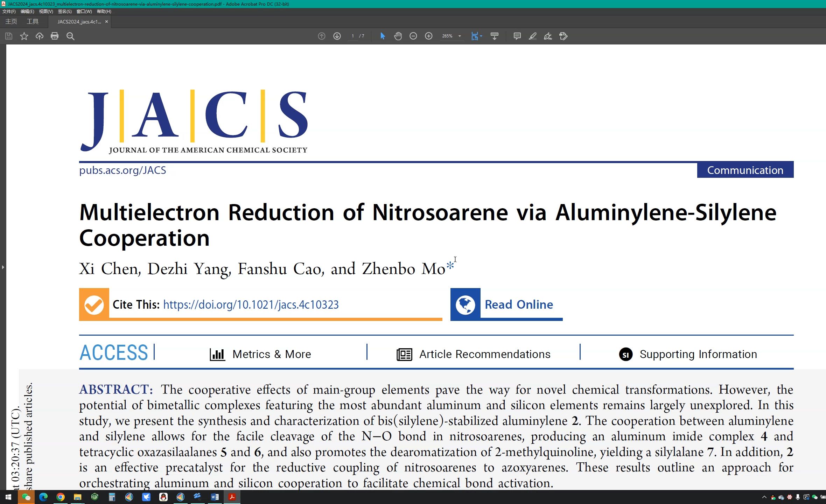
Task: Click the SI circle icon
Action: [626, 355]
